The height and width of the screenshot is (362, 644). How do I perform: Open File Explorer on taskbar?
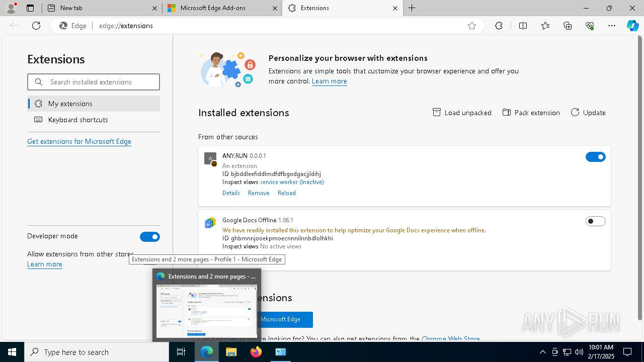point(231,352)
